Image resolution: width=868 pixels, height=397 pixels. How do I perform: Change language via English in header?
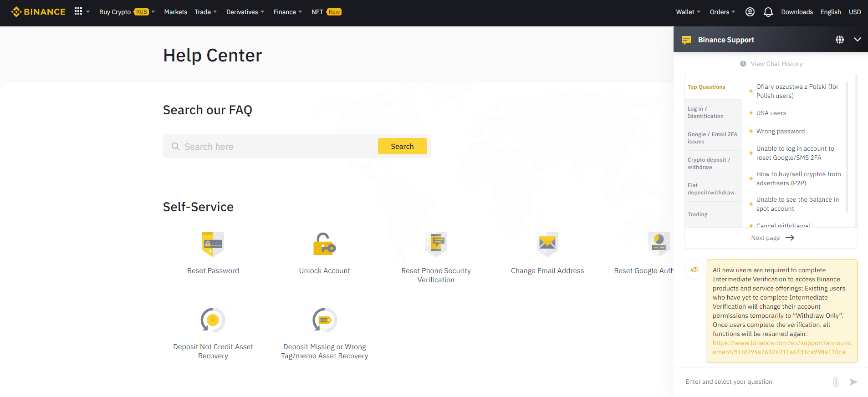pos(831,12)
